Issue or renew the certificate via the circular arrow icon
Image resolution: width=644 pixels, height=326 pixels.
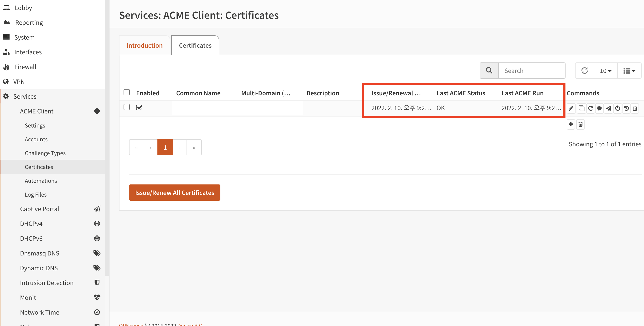point(591,108)
